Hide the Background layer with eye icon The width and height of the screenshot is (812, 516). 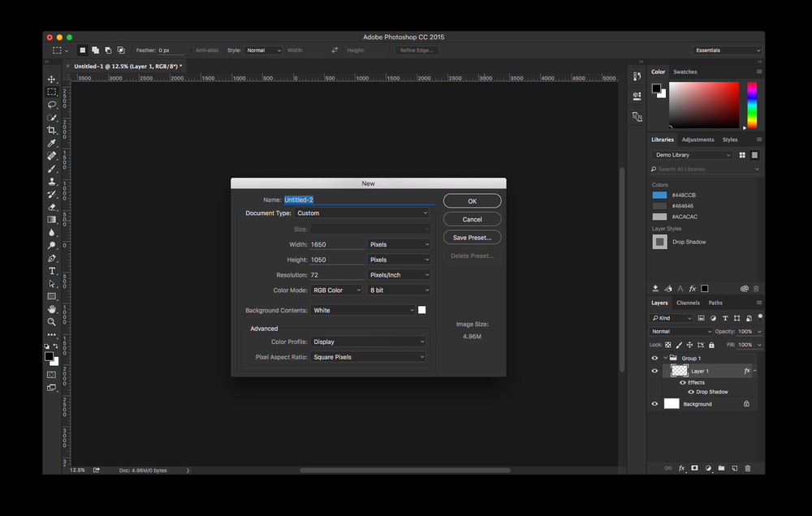654,404
